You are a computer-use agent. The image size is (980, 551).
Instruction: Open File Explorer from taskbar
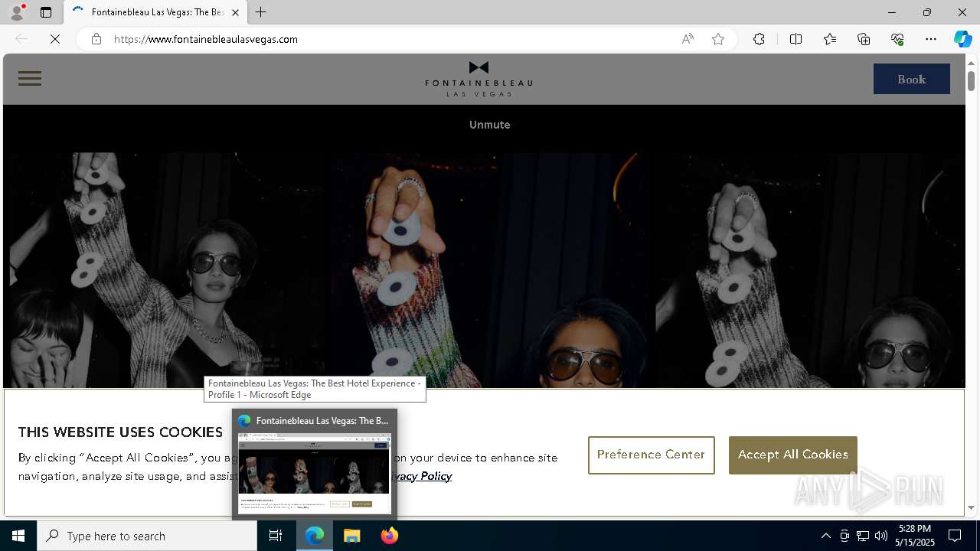[x=352, y=536]
